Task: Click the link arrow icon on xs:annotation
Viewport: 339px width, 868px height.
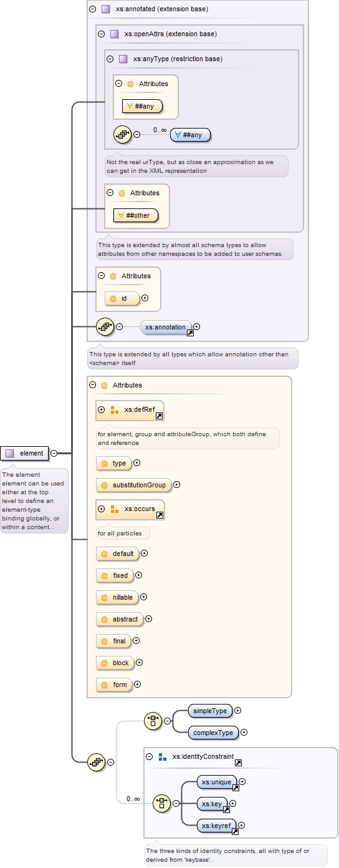Action: 190,333
